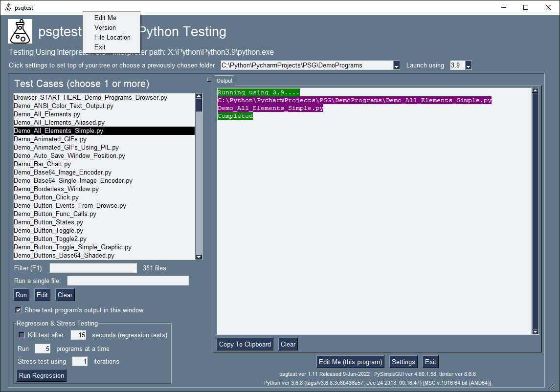Click the resize grip in window corner
Screen dimensions: 560x392
coord(552,385)
